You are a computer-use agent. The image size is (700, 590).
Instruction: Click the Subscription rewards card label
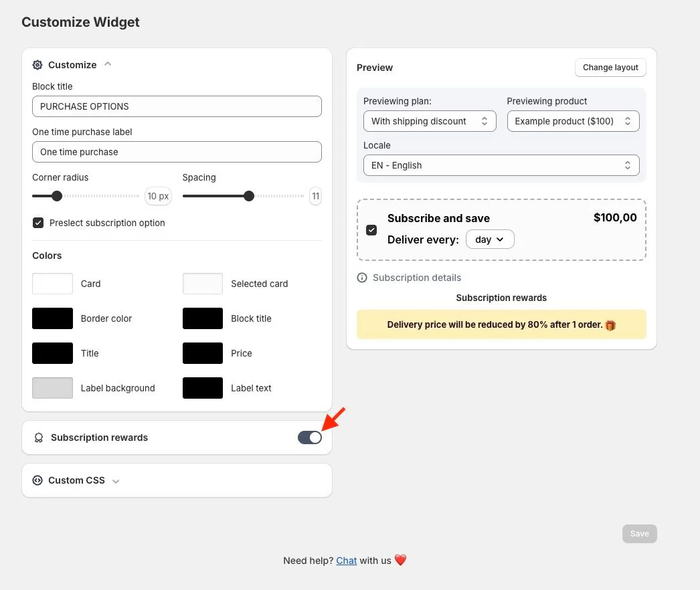(x=99, y=437)
